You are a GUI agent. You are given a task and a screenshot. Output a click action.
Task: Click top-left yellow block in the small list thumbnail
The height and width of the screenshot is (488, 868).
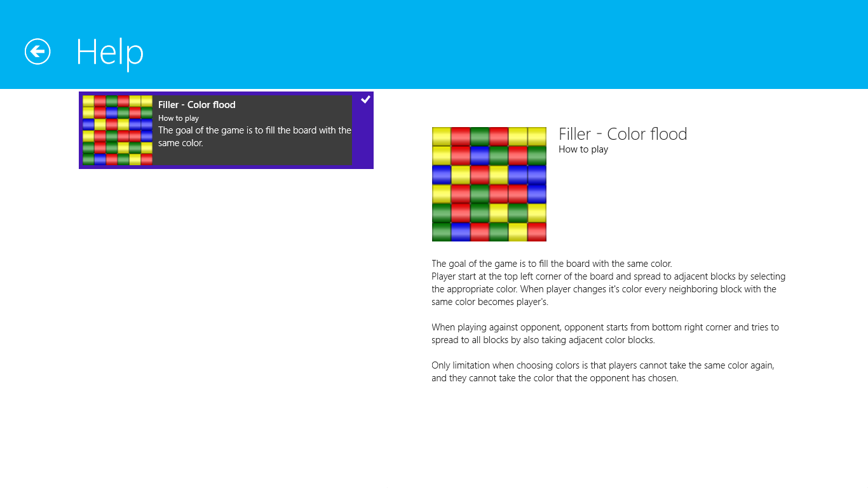[x=88, y=101]
